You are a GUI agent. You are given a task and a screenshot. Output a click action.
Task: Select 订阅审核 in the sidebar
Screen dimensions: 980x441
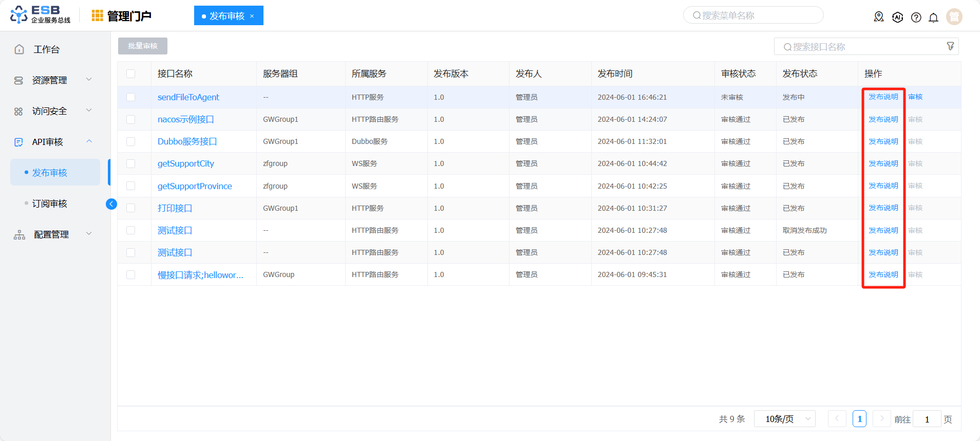coord(50,204)
